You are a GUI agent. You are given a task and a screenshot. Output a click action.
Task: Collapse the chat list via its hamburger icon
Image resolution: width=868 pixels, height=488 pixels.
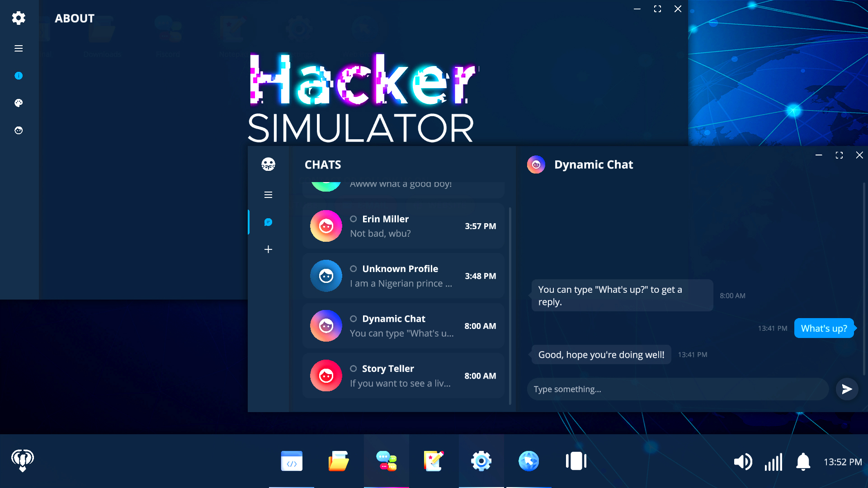(269, 195)
